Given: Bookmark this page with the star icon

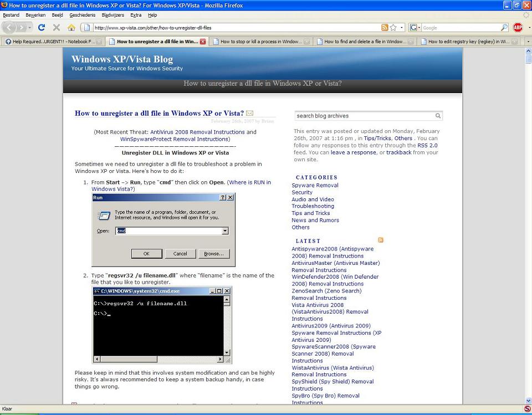Looking at the screenshot, I should (393, 28).
